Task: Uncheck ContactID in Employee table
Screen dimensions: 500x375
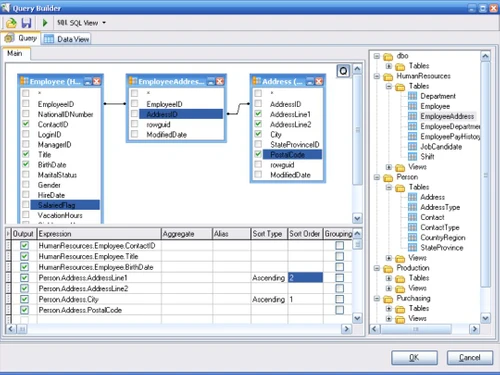Action: click(x=26, y=124)
